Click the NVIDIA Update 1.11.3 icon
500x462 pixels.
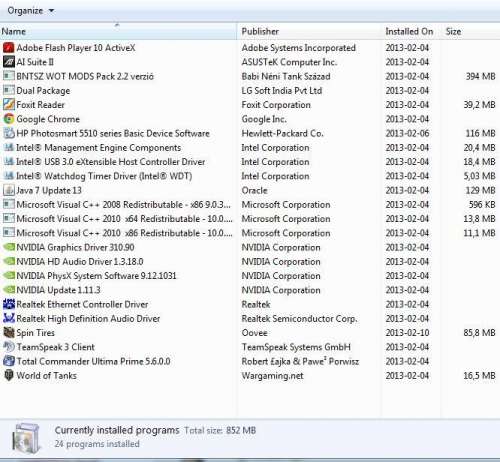pos(9,290)
